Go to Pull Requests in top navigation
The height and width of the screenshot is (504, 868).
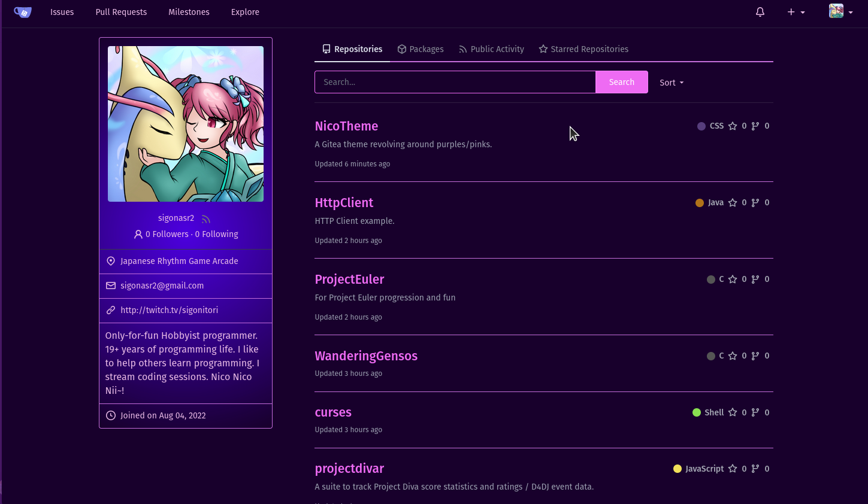pos(121,12)
